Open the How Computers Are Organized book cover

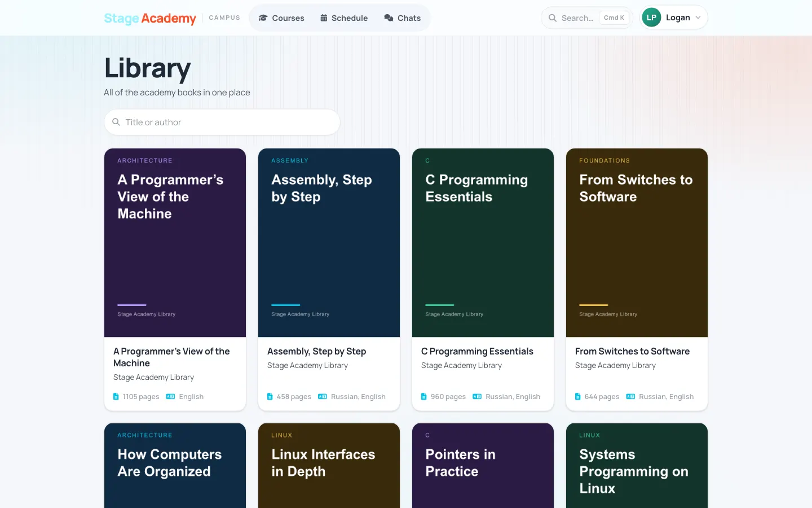(175, 466)
